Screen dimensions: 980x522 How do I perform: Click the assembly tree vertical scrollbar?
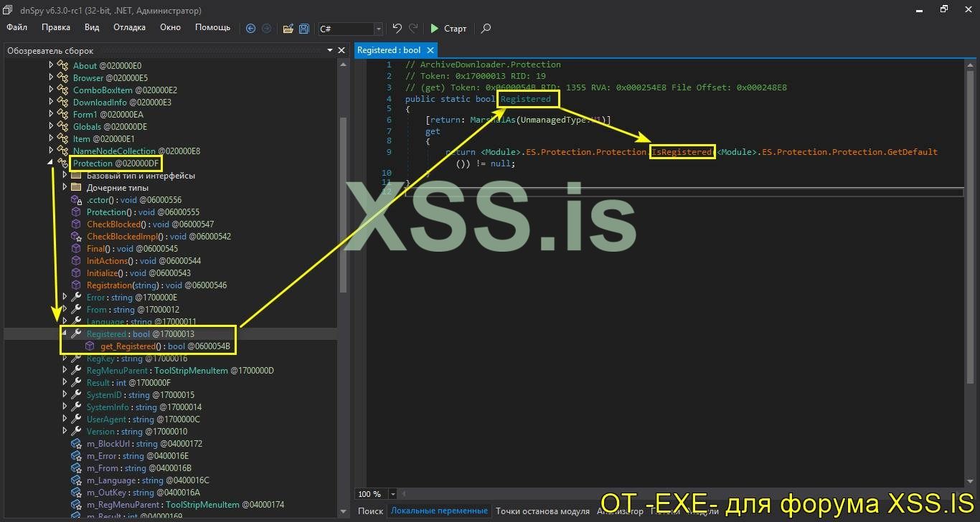point(342,204)
